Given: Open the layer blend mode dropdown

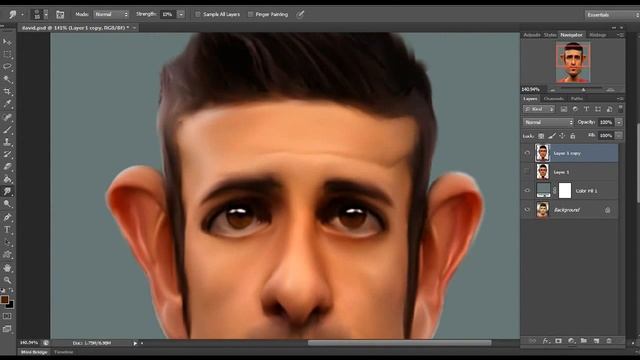Looking at the screenshot, I should click(548, 122).
